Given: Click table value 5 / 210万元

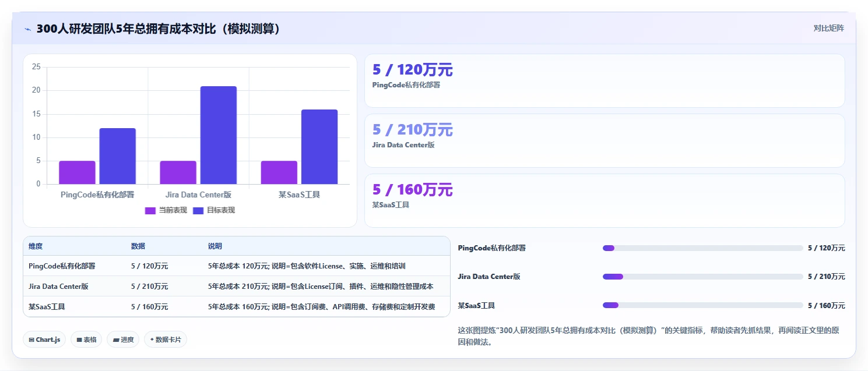Looking at the screenshot, I should pyautogui.click(x=150, y=286).
